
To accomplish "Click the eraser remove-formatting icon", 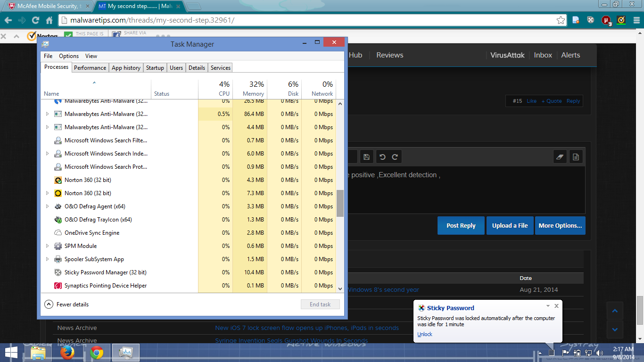I will (560, 157).
